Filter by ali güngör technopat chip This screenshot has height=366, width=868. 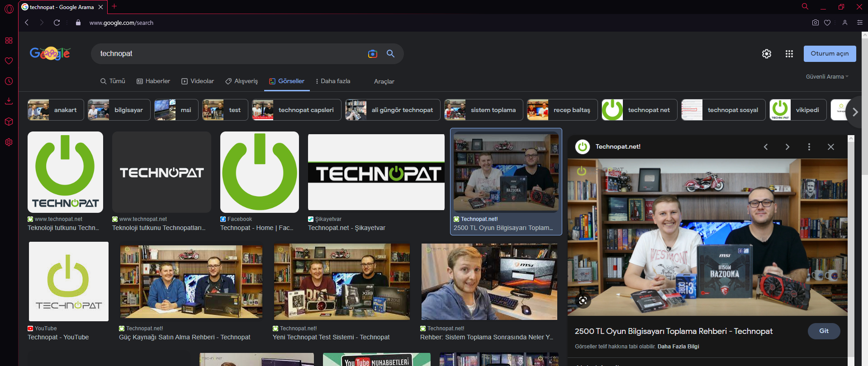tap(393, 110)
